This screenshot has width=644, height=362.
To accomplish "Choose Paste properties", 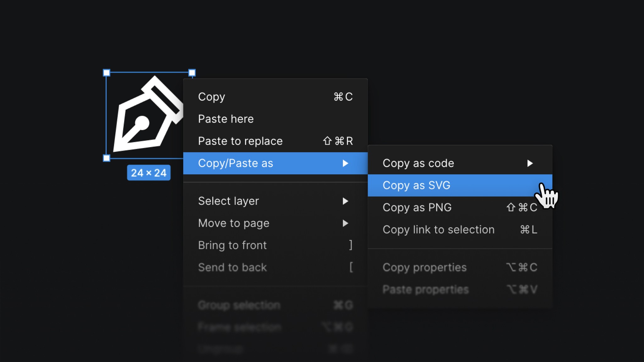I will coord(425,289).
